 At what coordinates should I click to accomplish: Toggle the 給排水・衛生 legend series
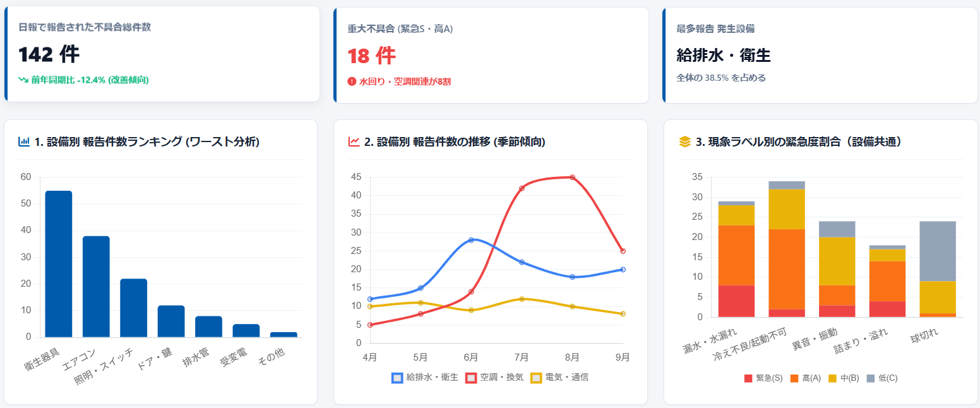click(425, 378)
